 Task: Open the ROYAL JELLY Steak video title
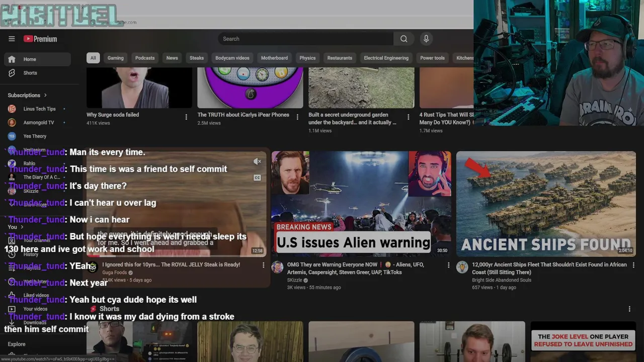tap(171, 264)
